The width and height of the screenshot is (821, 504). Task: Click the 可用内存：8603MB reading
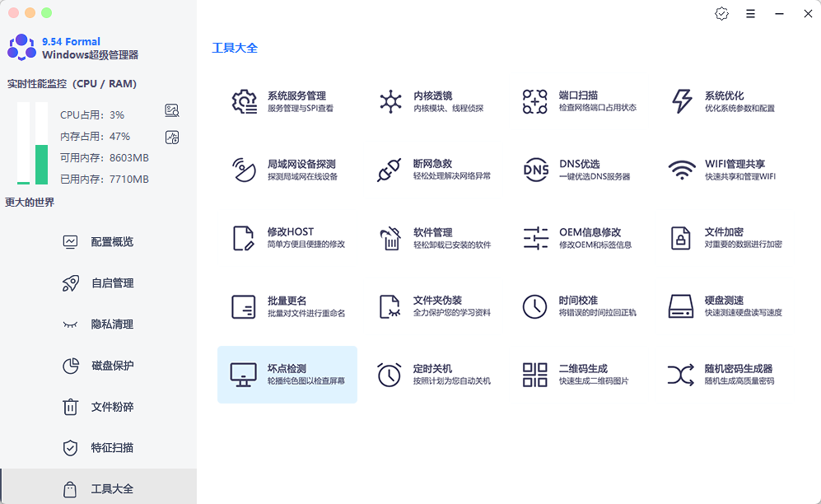click(x=105, y=158)
